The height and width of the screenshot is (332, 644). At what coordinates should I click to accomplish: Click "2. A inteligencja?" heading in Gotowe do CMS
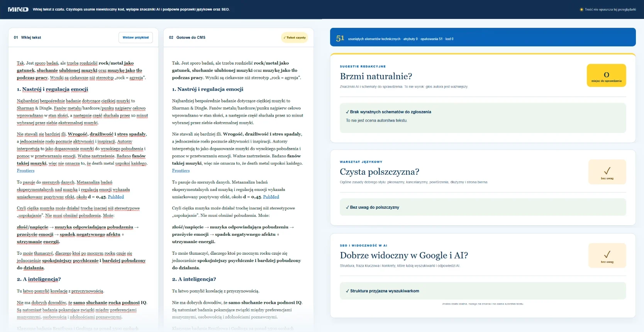point(194,279)
